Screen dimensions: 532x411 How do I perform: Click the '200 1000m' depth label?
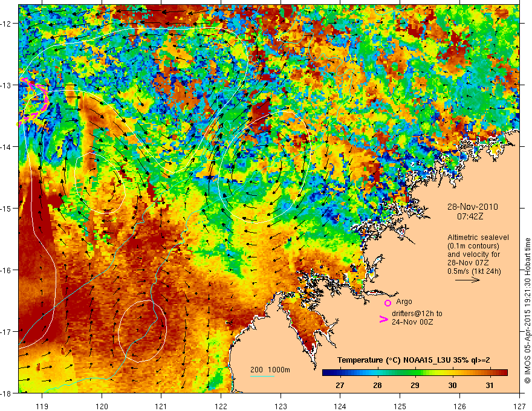tap(270, 370)
